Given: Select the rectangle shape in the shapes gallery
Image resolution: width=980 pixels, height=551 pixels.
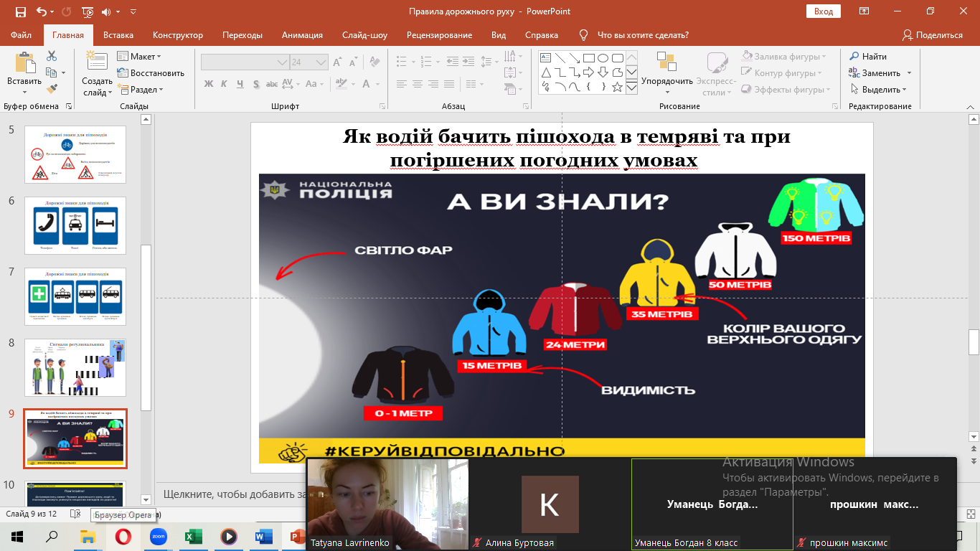Looking at the screenshot, I should tap(588, 58).
